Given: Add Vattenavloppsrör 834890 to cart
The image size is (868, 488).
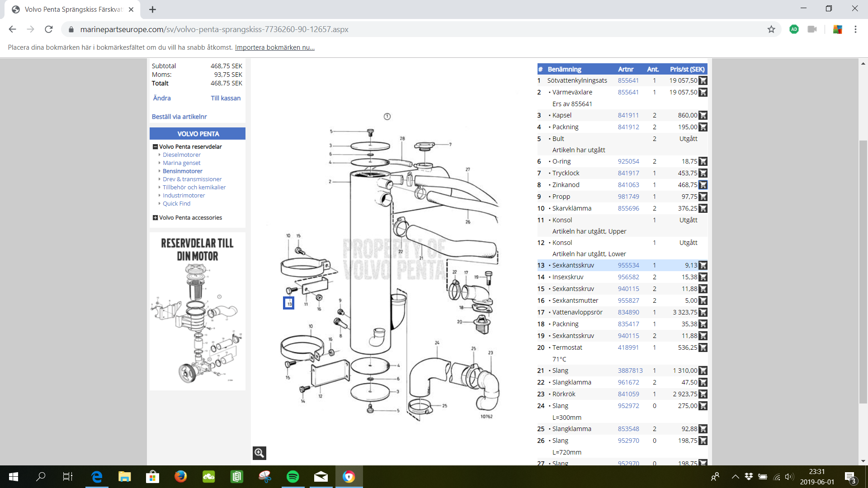Looking at the screenshot, I should [703, 312].
